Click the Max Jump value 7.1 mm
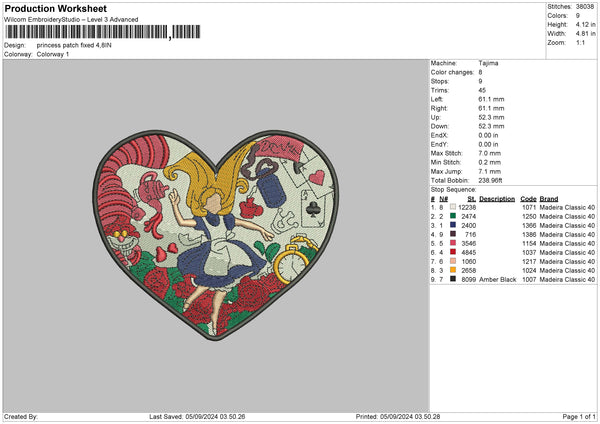This screenshot has height=424, width=600. click(x=489, y=171)
